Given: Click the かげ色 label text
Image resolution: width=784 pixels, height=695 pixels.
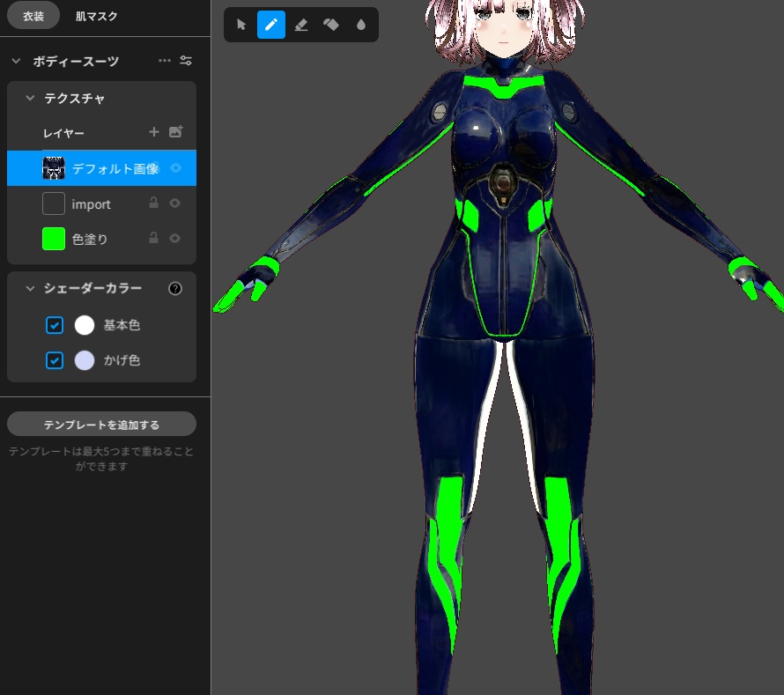Looking at the screenshot, I should pos(122,360).
